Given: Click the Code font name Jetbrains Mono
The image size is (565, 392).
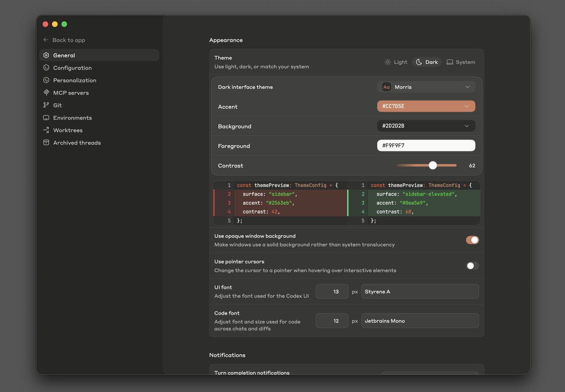Looking at the screenshot, I should tap(420, 321).
